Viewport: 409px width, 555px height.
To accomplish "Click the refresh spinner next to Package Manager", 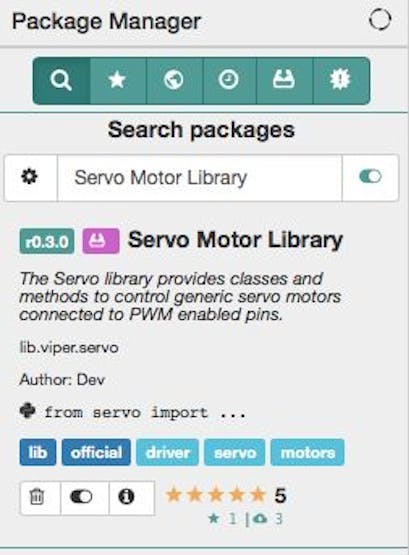I will point(380,20).
